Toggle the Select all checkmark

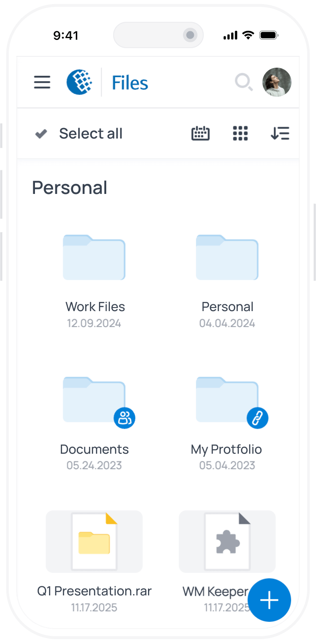[41, 134]
